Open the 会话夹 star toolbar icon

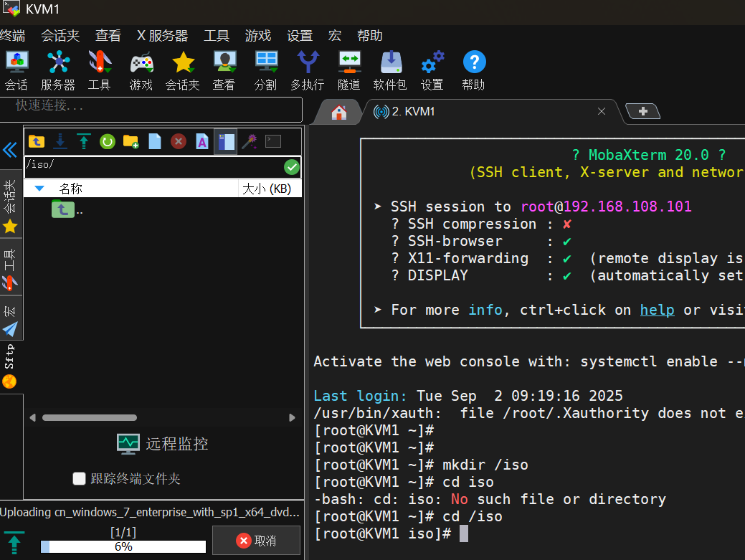coord(182,71)
